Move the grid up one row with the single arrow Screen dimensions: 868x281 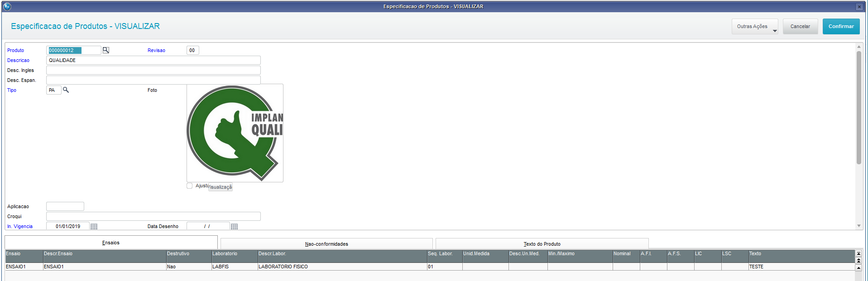pos(858,268)
